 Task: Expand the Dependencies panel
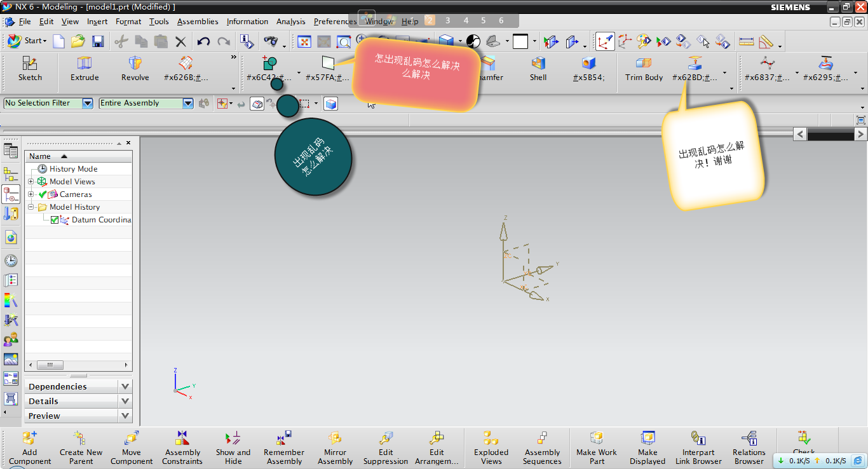125,386
